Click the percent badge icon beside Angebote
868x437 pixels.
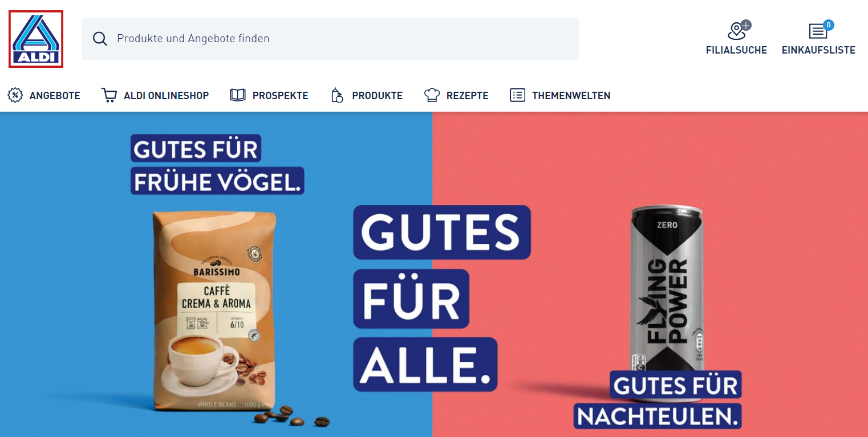tap(15, 95)
